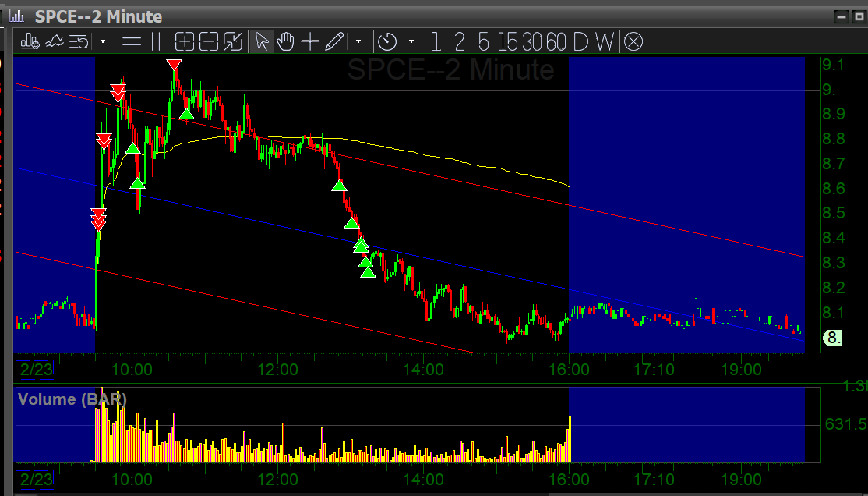The image size is (868, 496).
Task: Select the horizontal lines tool
Action: [x=131, y=41]
